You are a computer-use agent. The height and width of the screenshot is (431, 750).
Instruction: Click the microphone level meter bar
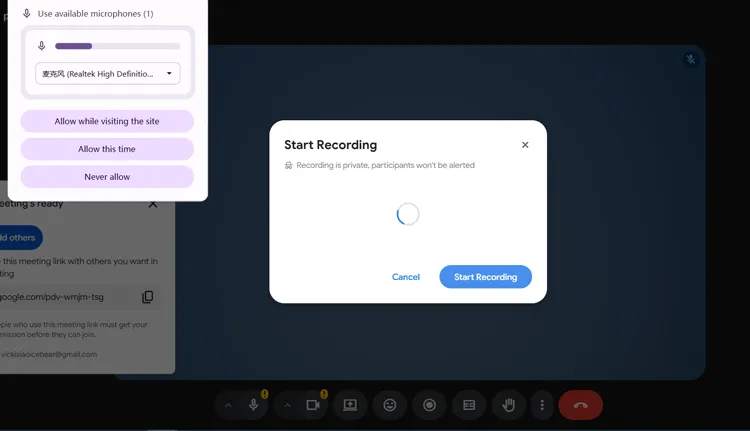pos(118,46)
